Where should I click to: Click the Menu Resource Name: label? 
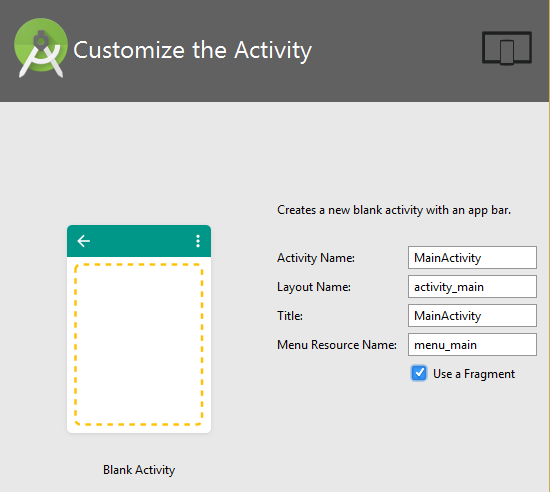(x=337, y=345)
